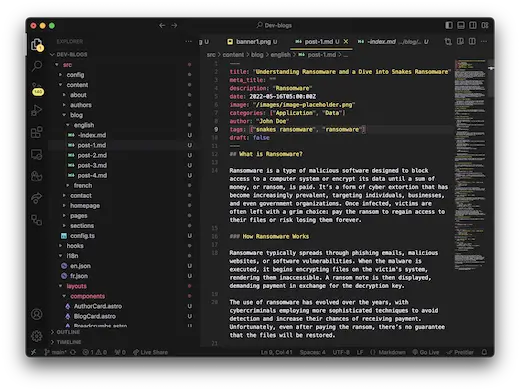Open the Accounts menu icon
520x391 pixels.
tap(37, 314)
